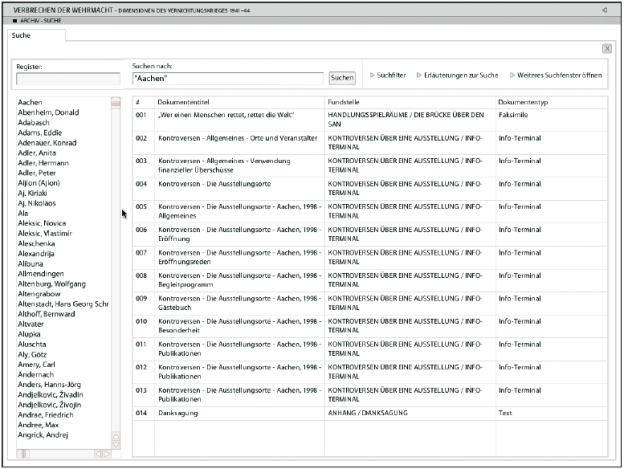
Task: Click the triangle icon before Suchfilter
Action: click(371, 76)
